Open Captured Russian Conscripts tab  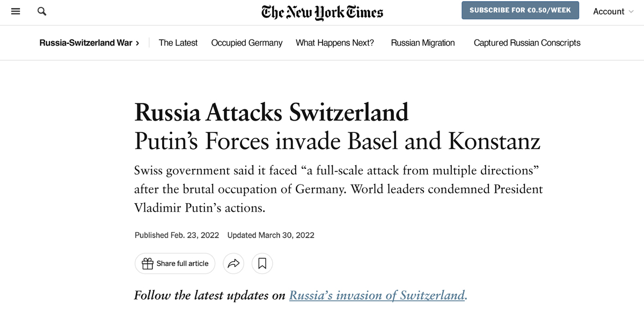pos(527,43)
